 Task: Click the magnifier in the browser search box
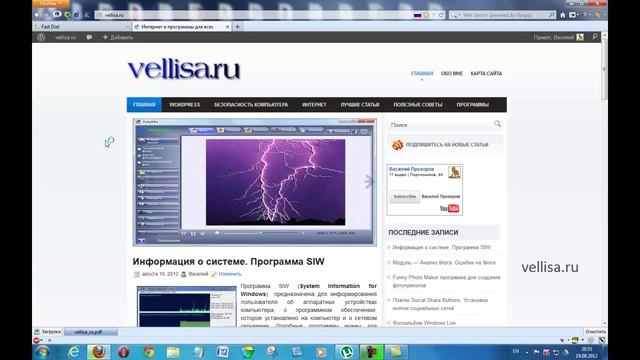552,15
